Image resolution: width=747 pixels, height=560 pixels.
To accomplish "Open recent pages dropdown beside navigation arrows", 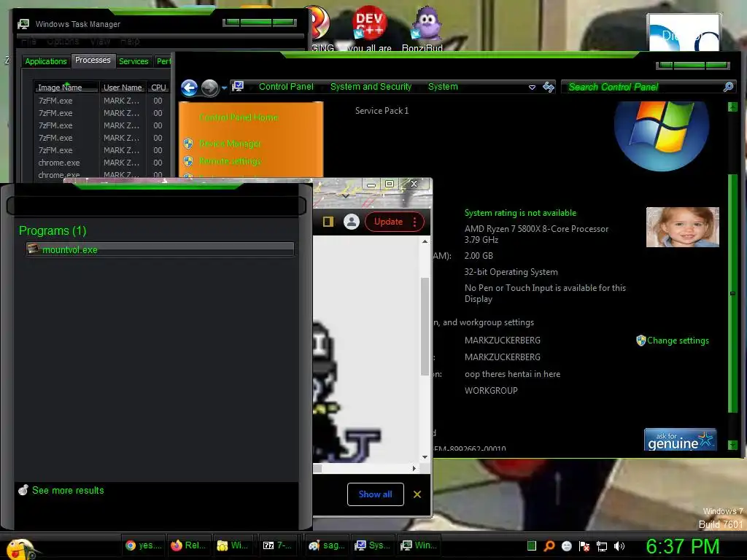I will click(224, 88).
